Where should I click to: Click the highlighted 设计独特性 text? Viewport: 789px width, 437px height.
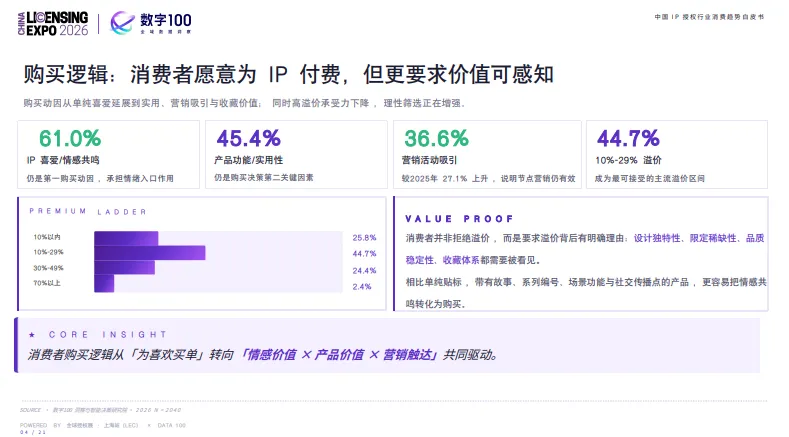[657, 238]
